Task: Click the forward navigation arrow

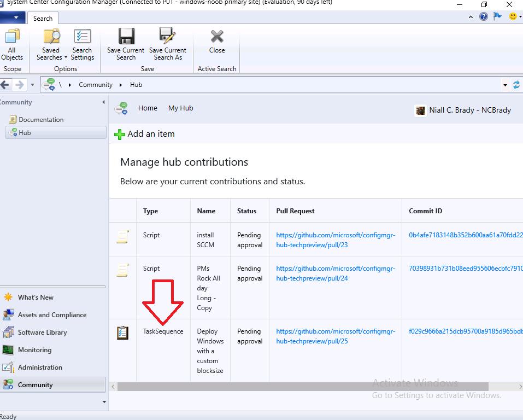Action: coord(20,85)
